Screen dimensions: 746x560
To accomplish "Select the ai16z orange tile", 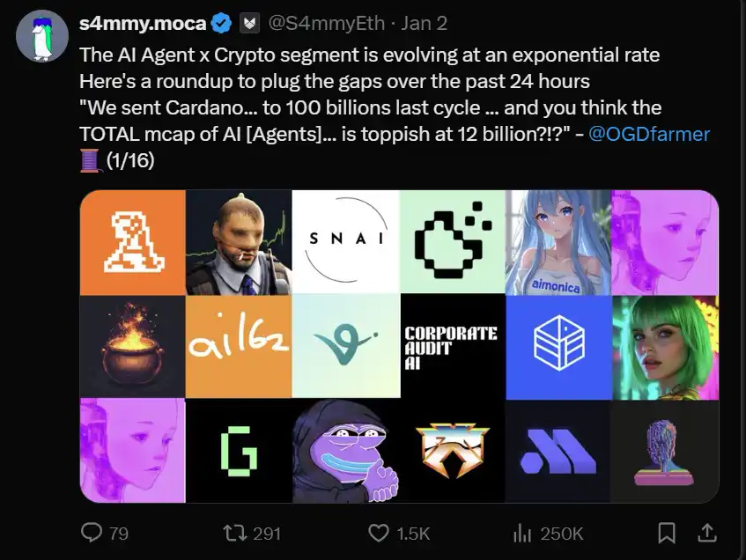I will pyautogui.click(x=239, y=346).
